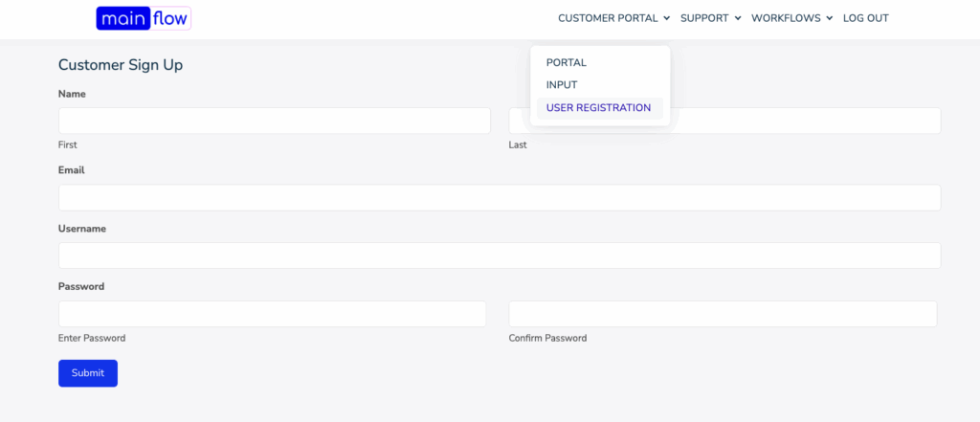Submit the sign up form
The width and height of the screenshot is (980, 422).
(x=88, y=373)
